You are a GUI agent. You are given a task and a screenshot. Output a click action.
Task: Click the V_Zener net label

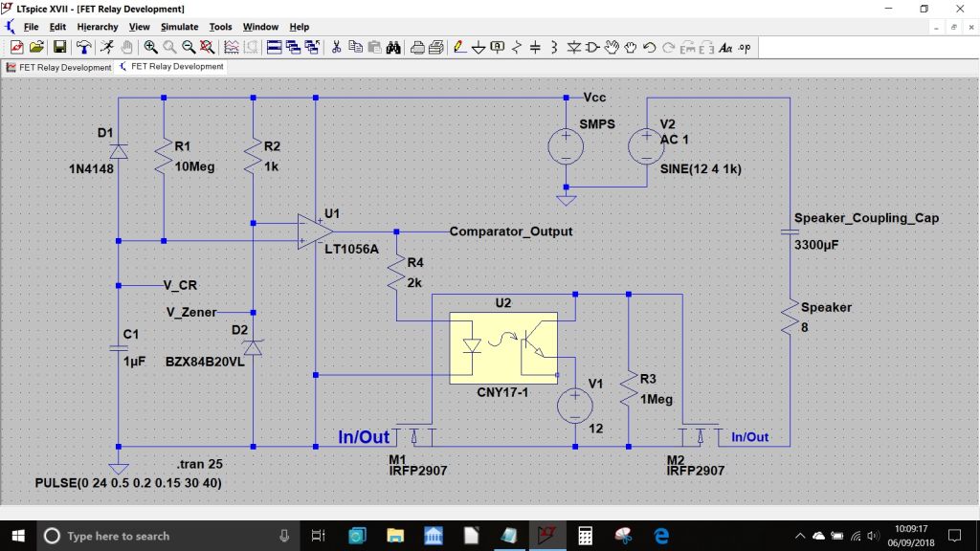point(191,312)
